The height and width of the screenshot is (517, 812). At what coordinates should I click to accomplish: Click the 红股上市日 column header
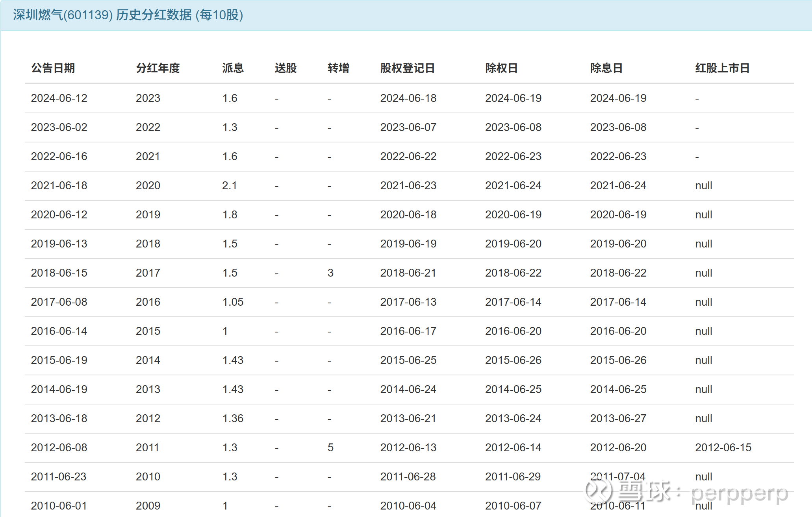click(x=722, y=68)
